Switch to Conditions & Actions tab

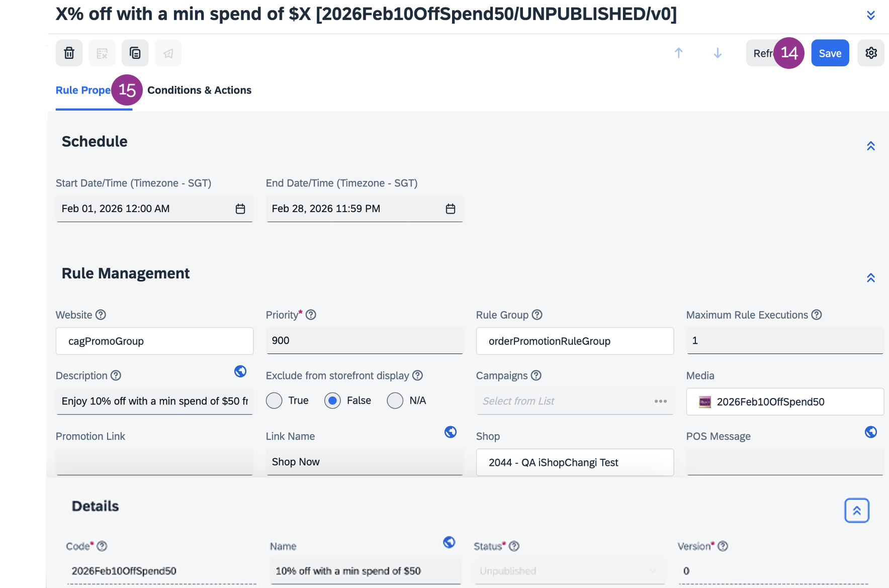click(x=199, y=90)
